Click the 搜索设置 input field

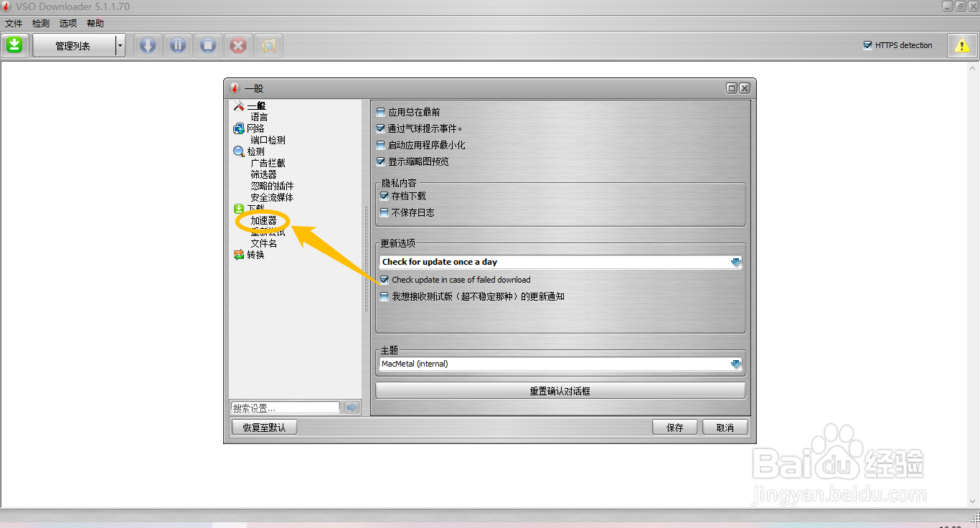click(x=285, y=407)
